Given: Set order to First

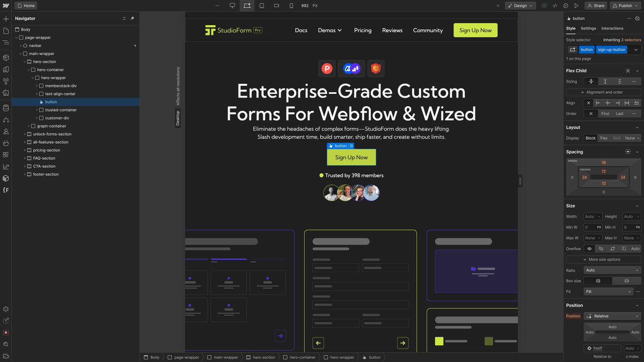Looking at the screenshot, I should (x=605, y=114).
